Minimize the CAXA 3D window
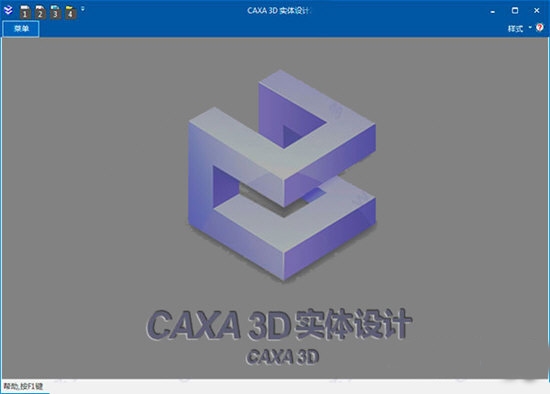The width and height of the screenshot is (550, 394). pos(493,11)
